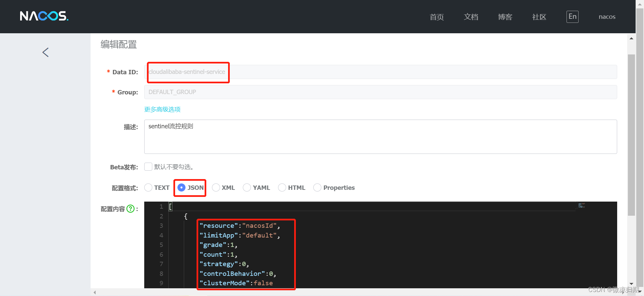Click the 默认不要勾选 label text
Viewport: 644px width, 296px height.
174,167
